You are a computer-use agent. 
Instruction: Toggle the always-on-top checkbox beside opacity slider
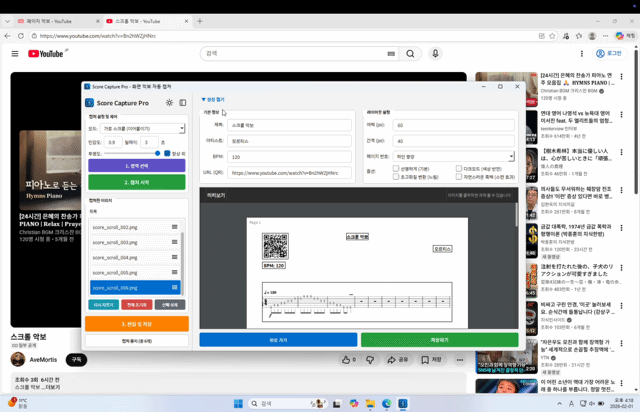pos(166,153)
